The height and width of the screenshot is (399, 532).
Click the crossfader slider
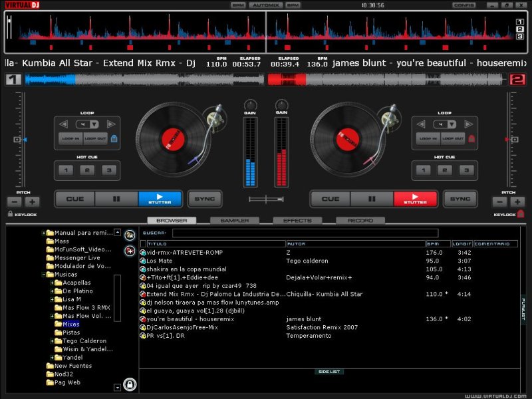pos(266,199)
